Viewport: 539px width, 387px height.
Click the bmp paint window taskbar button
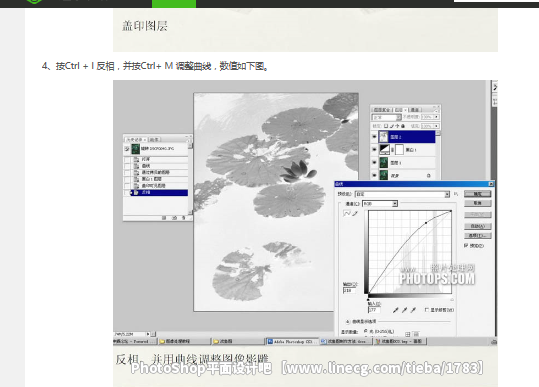(400, 341)
